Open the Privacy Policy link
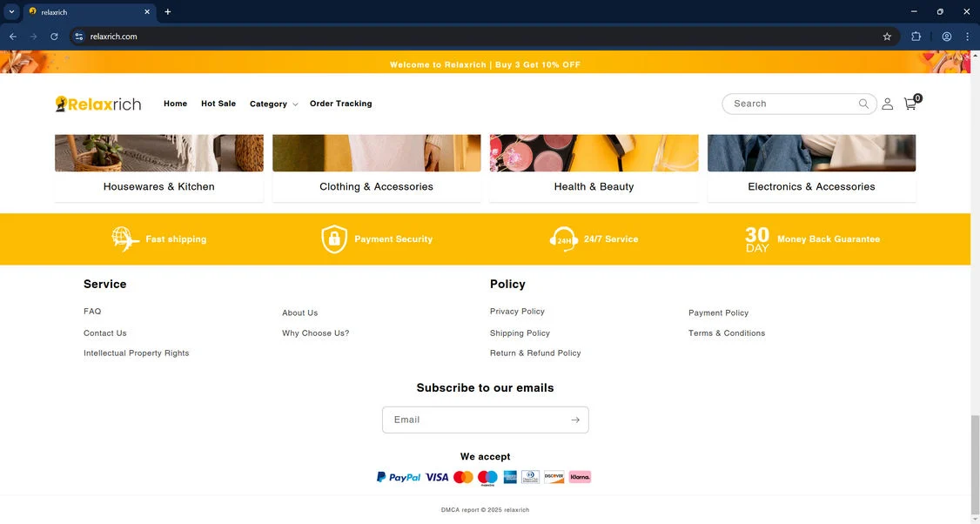The image size is (980, 524). pyautogui.click(x=518, y=311)
